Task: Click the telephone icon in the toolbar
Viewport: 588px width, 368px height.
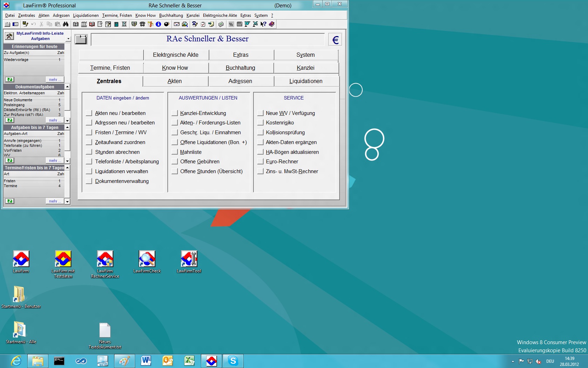Action: tap(142, 24)
